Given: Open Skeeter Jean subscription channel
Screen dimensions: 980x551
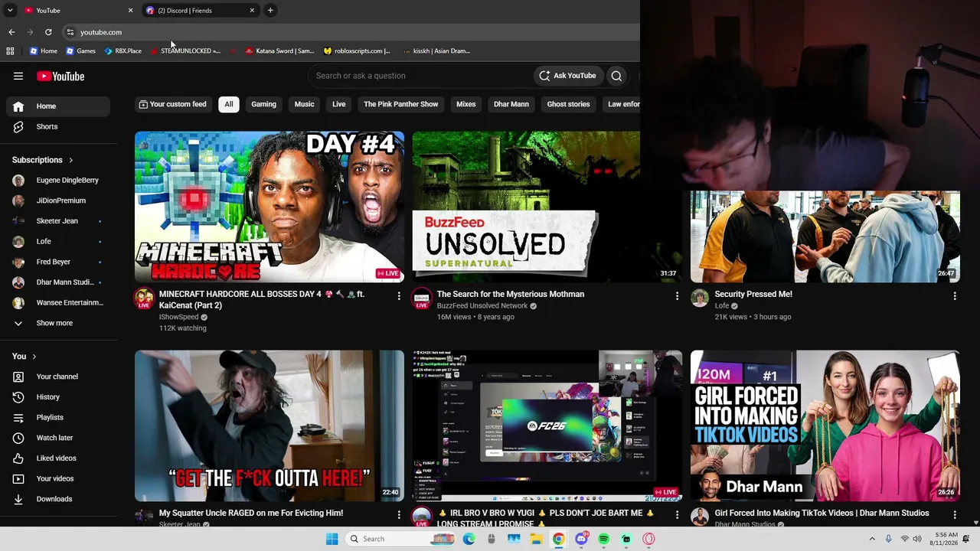Looking at the screenshot, I should point(58,221).
